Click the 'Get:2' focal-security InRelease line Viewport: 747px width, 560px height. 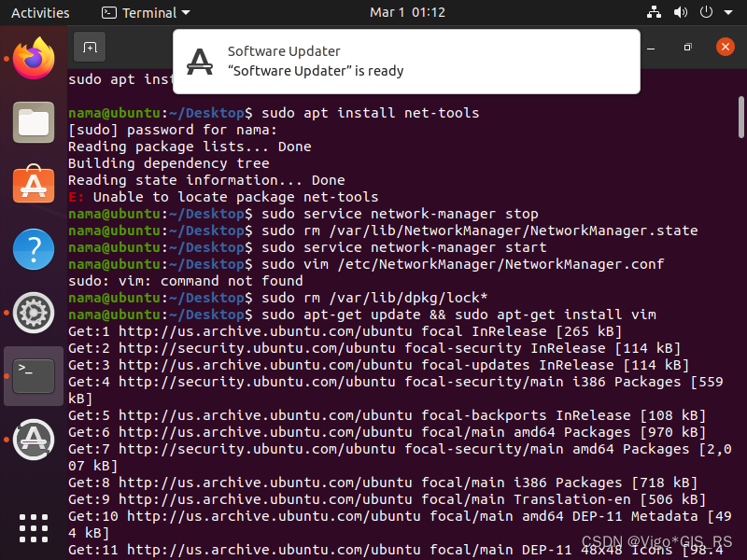tap(374, 348)
